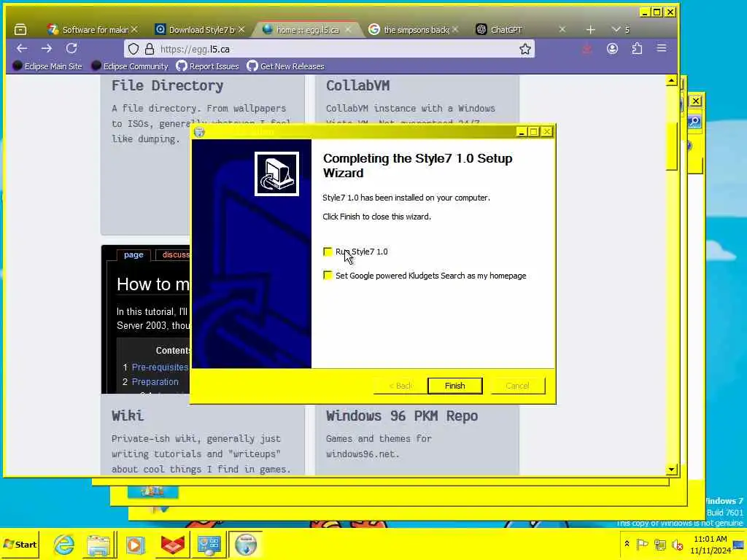Click the Finish button in Setup Wizard

coord(455,386)
